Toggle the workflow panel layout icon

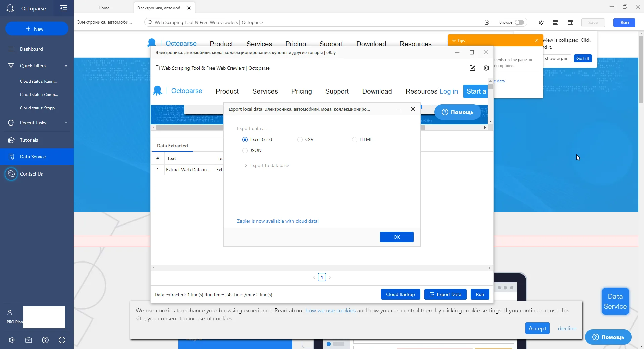pos(555,22)
